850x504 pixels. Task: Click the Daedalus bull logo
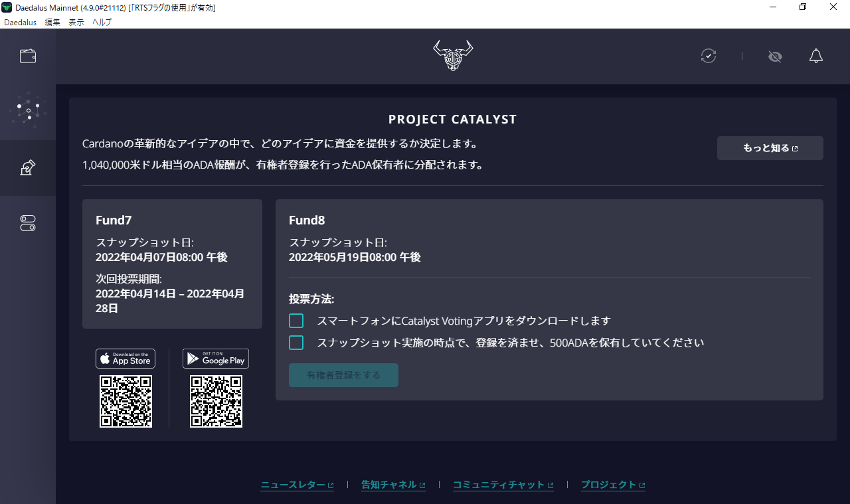[x=453, y=56]
